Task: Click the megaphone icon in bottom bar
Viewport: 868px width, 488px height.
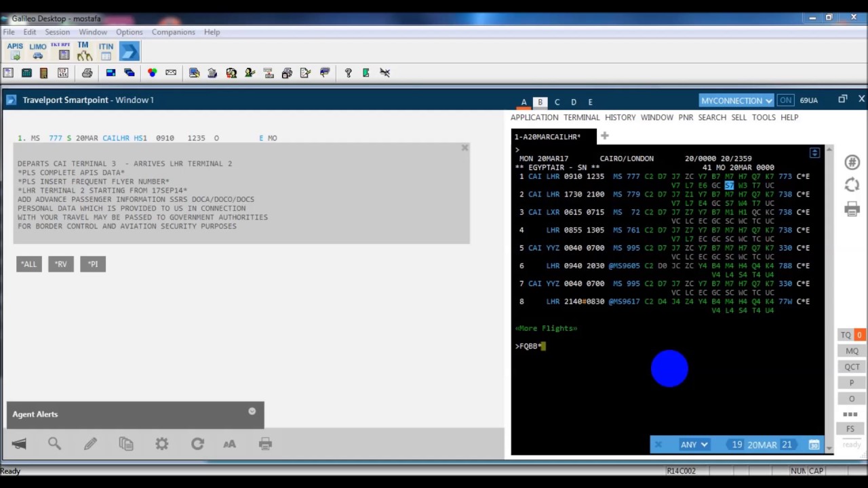Action: click(x=19, y=444)
